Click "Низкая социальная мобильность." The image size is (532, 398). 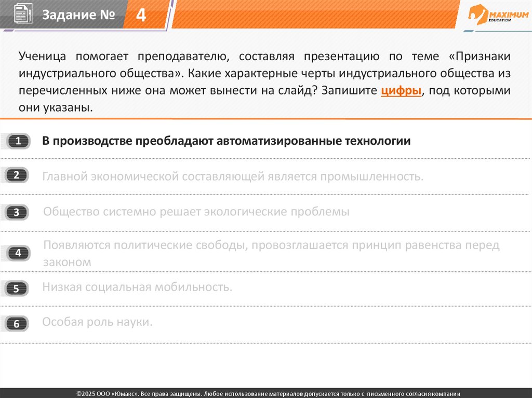pyautogui.click(x=137, y=287)
